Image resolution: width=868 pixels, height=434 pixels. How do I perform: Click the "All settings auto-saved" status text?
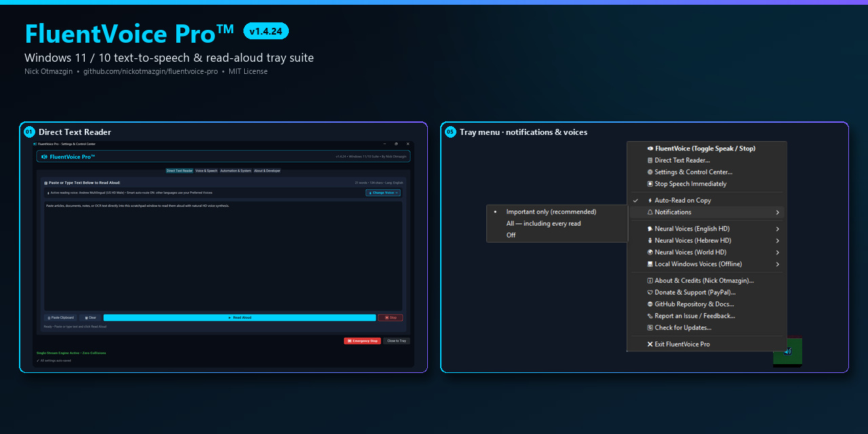tap(54, 361)
